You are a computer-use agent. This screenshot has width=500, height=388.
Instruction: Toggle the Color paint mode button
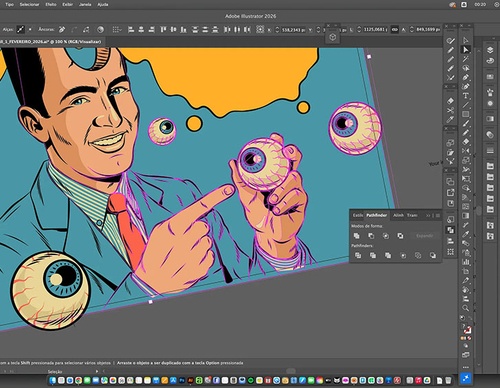tap(462, 338)
